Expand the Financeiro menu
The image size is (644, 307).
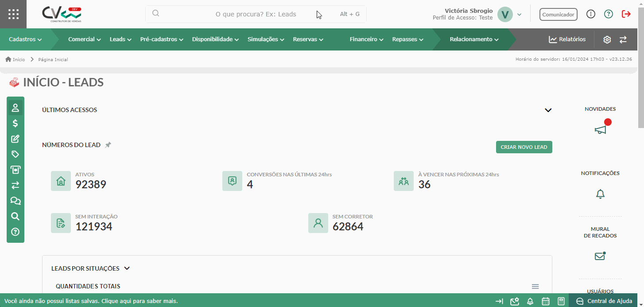point(366,39)
